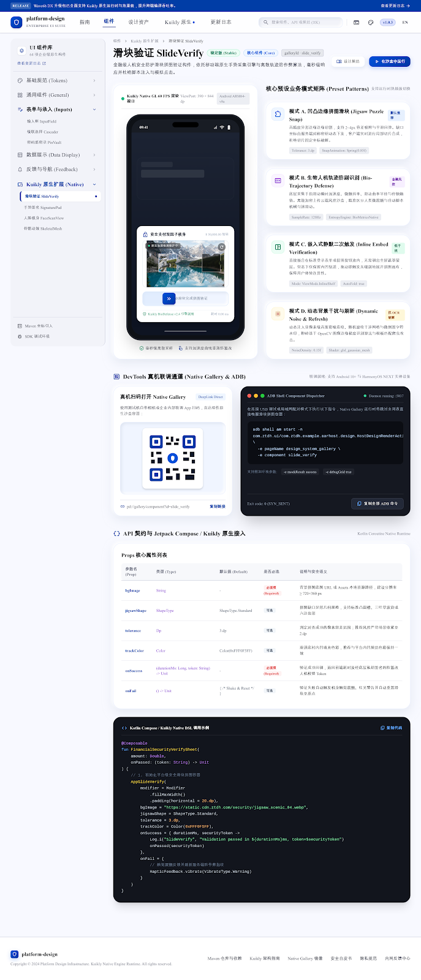Expand the 基础规范 (Tokens) chevron
Screen dimensions: 421x980
click(x=94, y=80)
